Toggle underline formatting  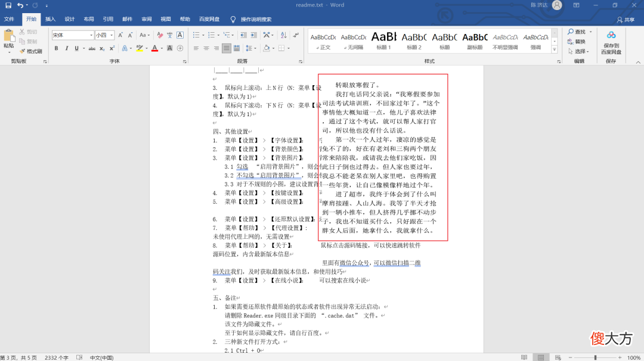[x=76, y=48]
